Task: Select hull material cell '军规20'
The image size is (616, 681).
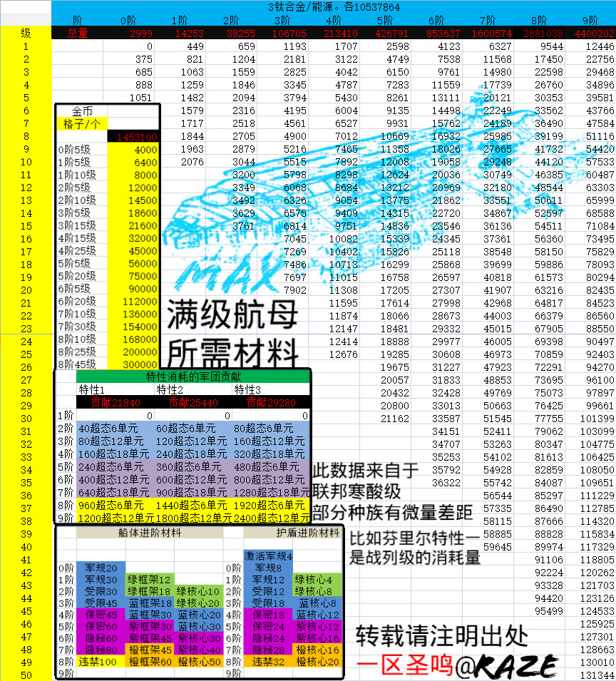Action: tap(101, 568)
